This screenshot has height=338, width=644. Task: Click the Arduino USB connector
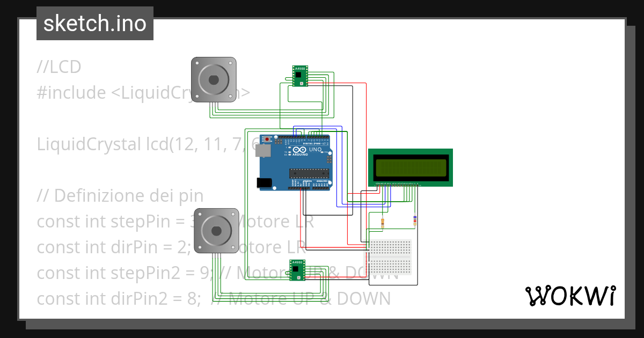coord(264,151)
